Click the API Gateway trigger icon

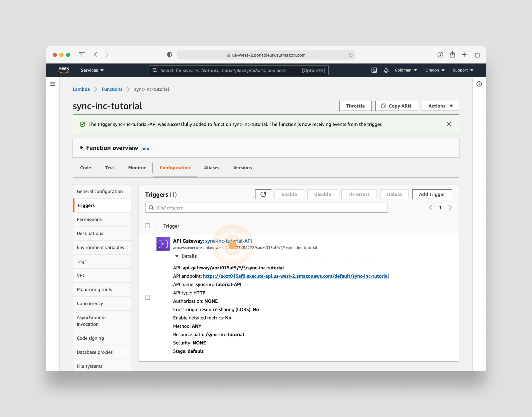(x=163, y=244)
